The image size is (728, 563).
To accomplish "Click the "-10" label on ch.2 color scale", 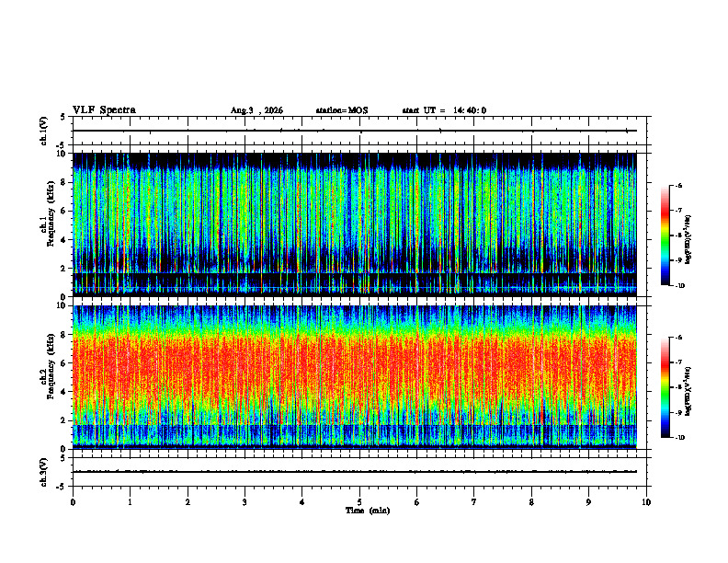I will pyautogui.click(x=679, y=438).
